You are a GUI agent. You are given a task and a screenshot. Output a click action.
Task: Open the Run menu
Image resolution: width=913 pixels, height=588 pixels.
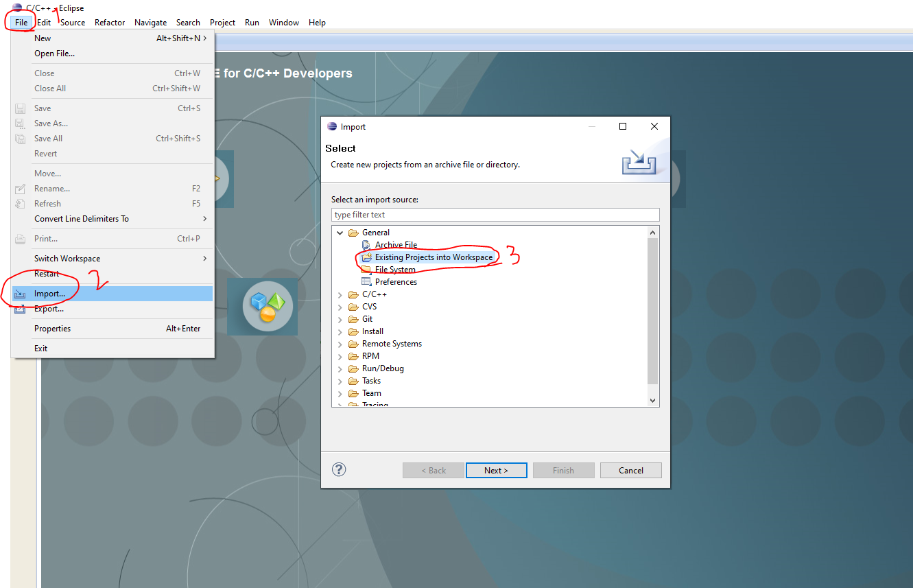point(252,23)
